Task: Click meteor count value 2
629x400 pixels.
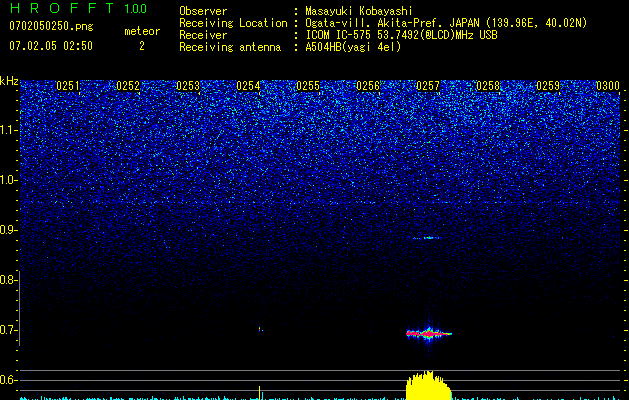Action: pyautogui.click(x=142, y=46)
